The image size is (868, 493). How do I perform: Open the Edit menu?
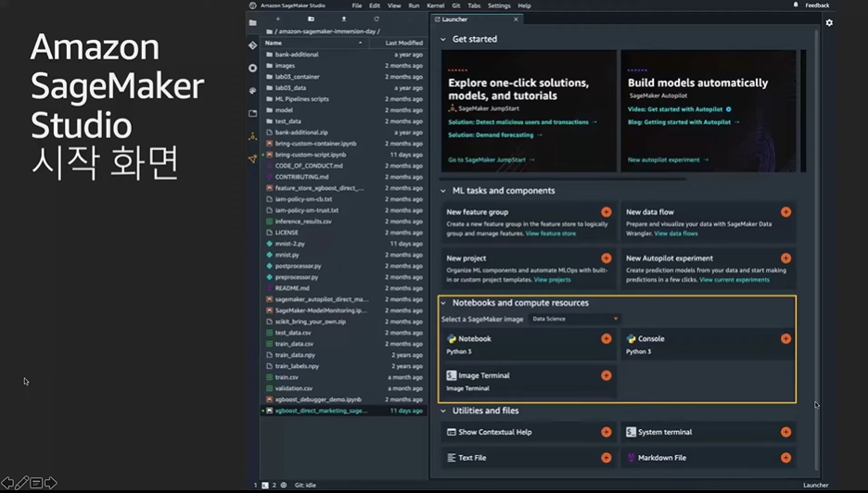375,6
